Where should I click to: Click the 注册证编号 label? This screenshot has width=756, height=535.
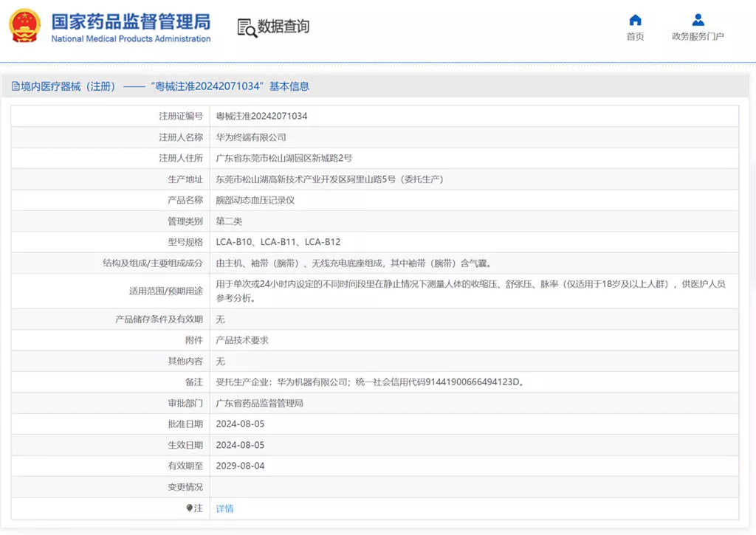pos(181,116)
